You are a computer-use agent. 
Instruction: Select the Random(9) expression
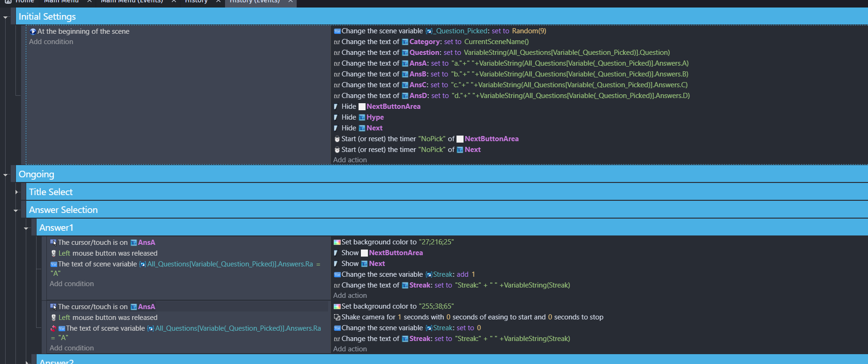[x=529, y=31]
